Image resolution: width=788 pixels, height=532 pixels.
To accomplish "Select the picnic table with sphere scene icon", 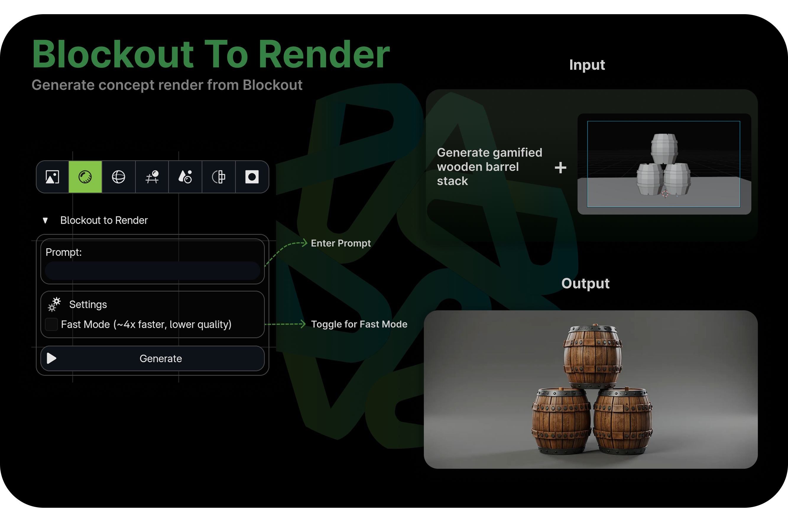I will [x=152, y=177].
